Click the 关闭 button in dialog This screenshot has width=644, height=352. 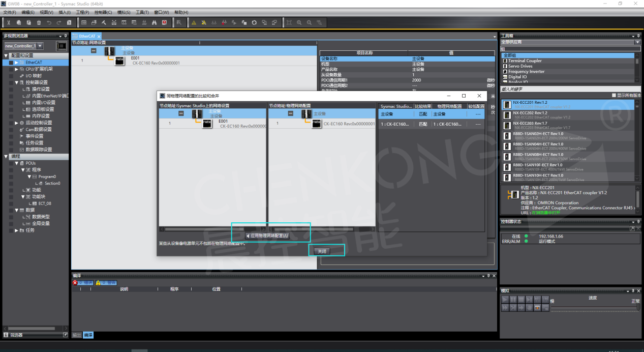click(322, 251)
